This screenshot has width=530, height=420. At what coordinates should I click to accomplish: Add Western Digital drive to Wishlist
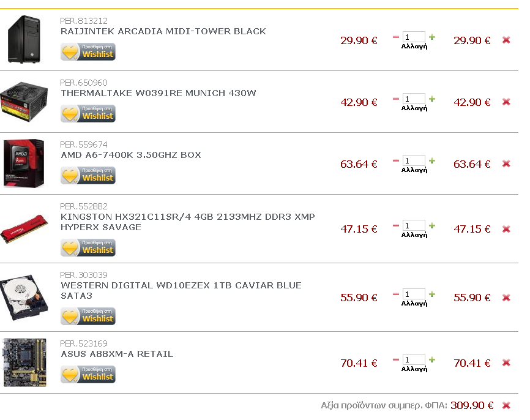tap(88, 316)
